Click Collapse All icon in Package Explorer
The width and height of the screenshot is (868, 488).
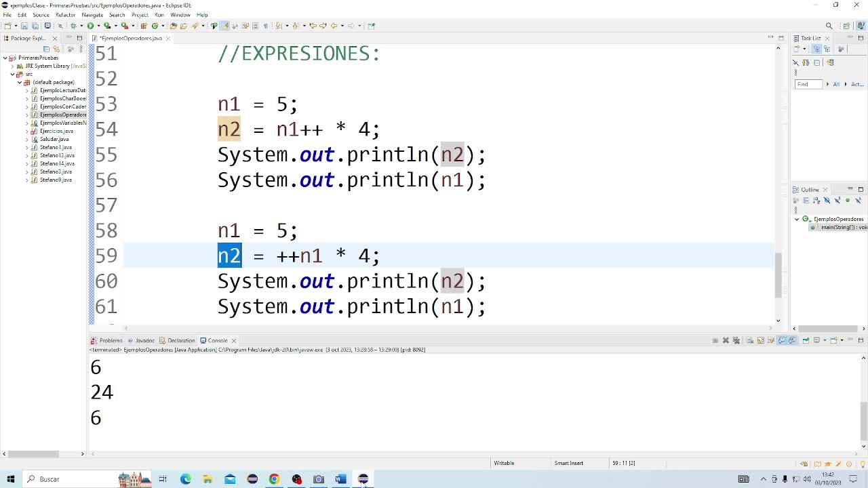click(x=46, y=49)
